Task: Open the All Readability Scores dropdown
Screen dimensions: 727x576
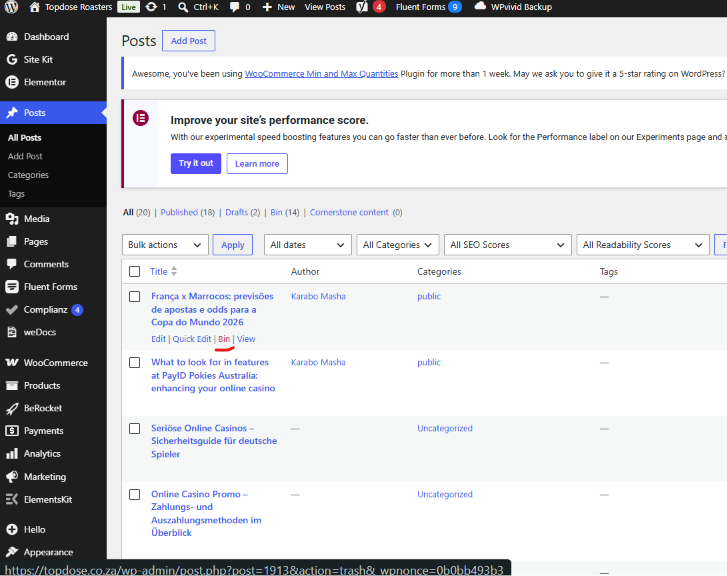Action: [x=643, y=245]
